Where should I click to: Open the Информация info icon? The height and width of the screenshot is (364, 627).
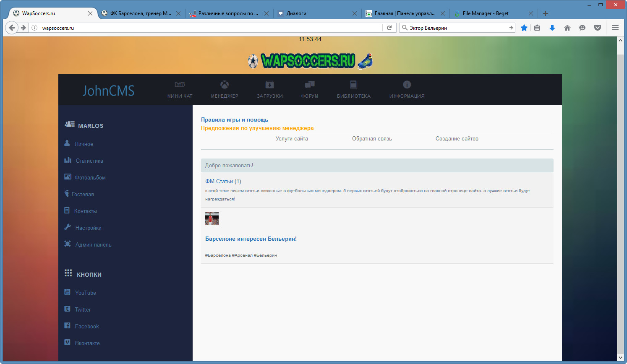click(x=407, y=85)
